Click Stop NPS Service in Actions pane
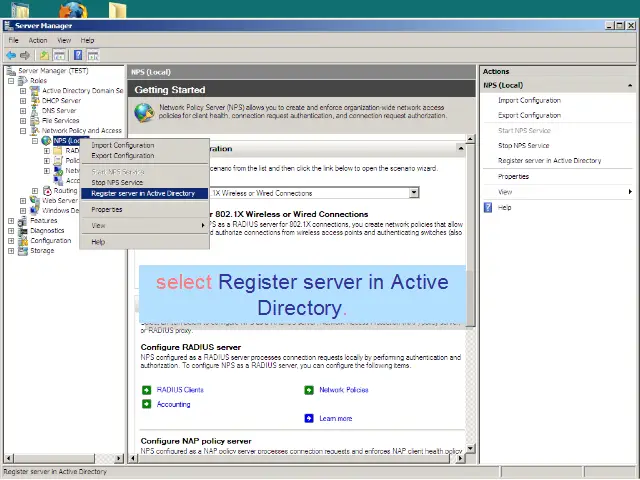Screen dimensions: 640x480 [524, 145]
